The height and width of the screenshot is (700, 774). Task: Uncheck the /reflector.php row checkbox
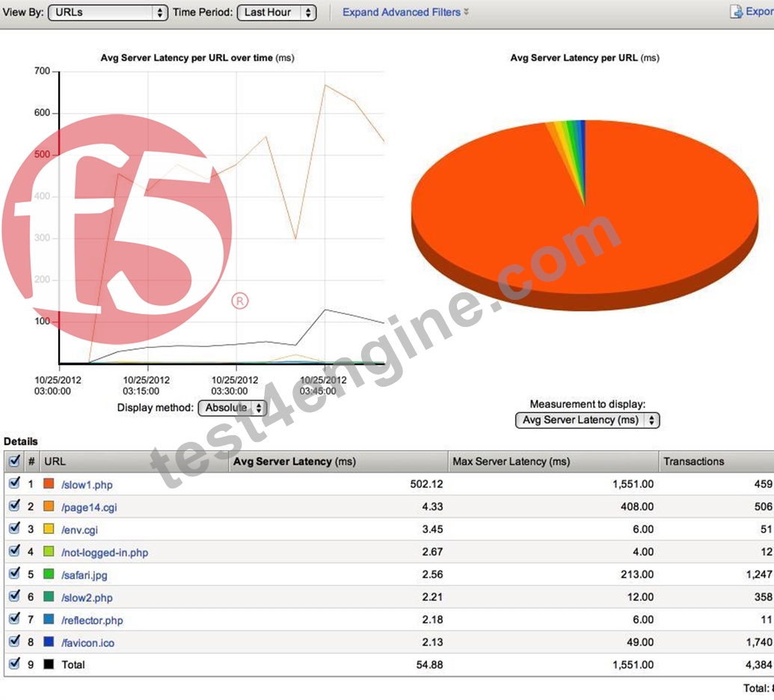click(14, 619)
